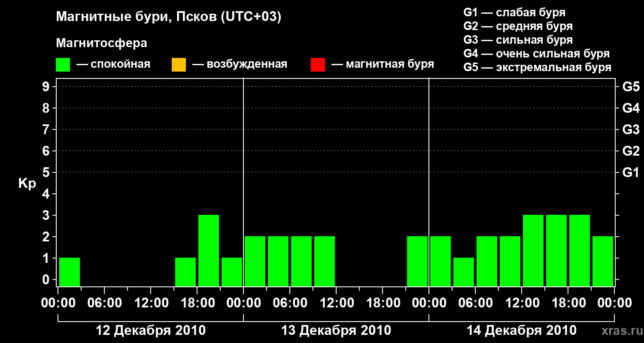Click the 'Kp' axis title
This screenshot has height=343, width=644.
[27, 184]
